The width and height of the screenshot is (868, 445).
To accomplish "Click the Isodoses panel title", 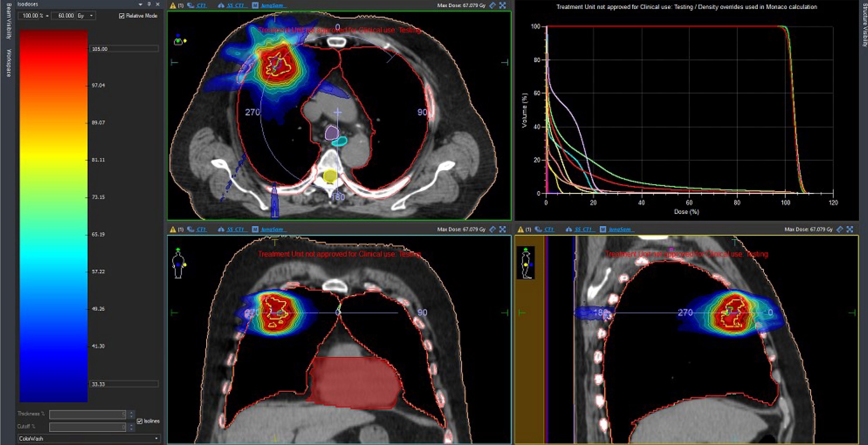I will (x=28, y=4).
